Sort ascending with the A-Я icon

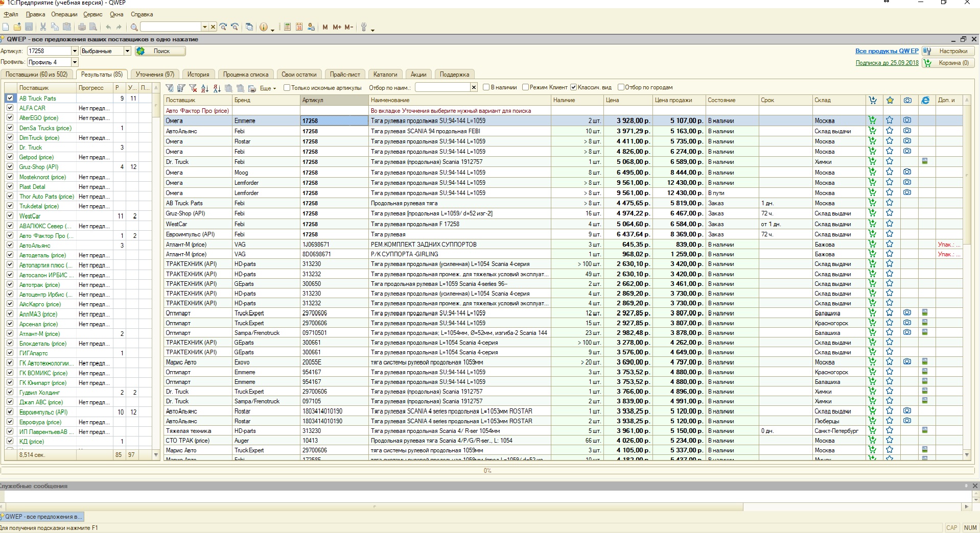205,88
